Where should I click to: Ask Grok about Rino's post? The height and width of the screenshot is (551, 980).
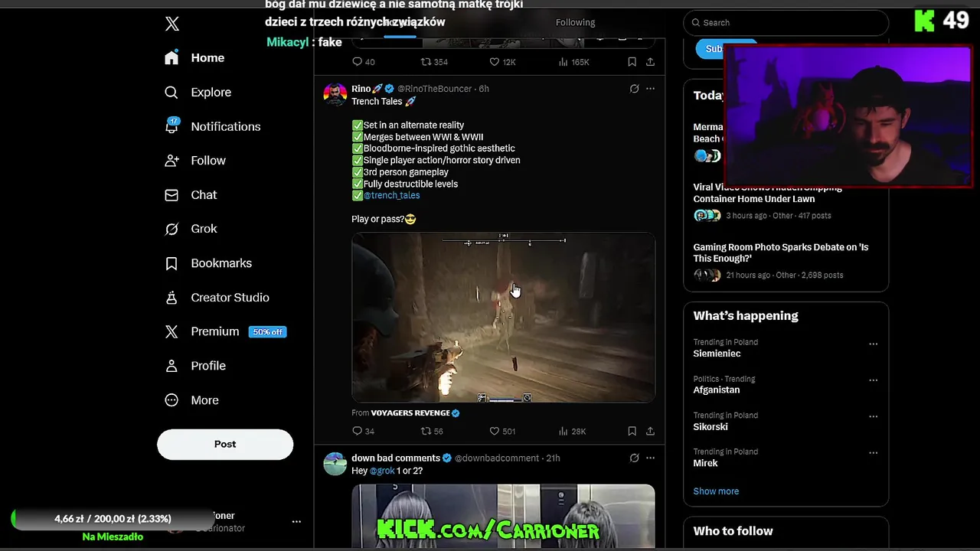click(634, 89)
